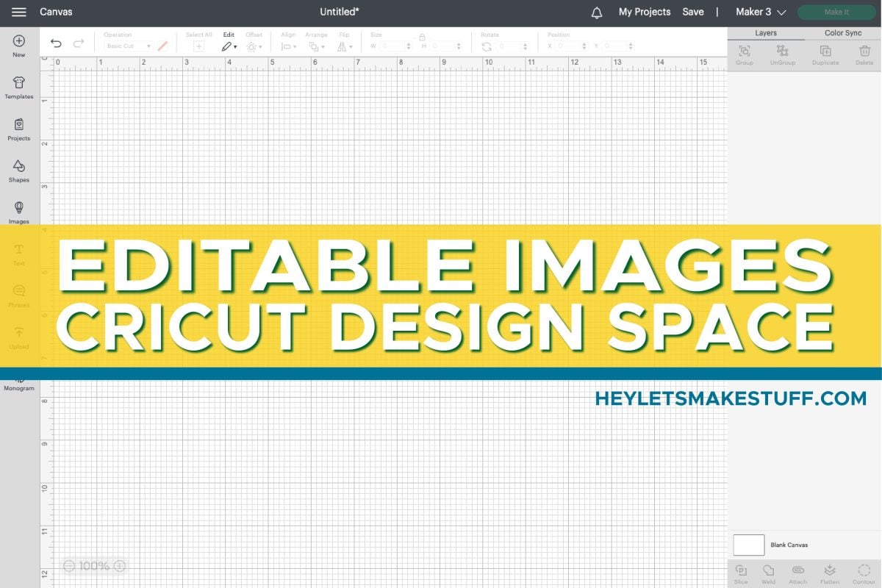This screenshot has height=588, width=882.
Task: Adjust the Position X stepper arrows
Action: pos(584,46)
